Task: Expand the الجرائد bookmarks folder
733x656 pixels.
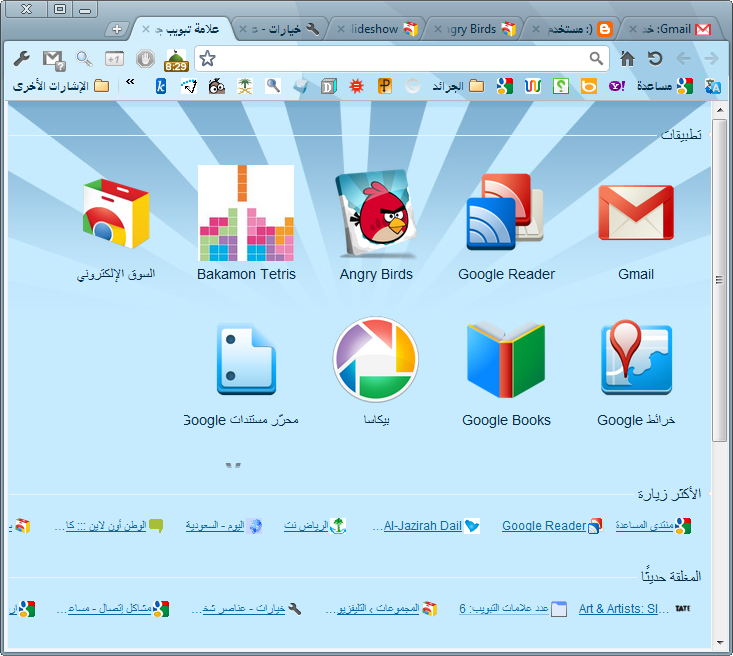Action: pos(458,86)
